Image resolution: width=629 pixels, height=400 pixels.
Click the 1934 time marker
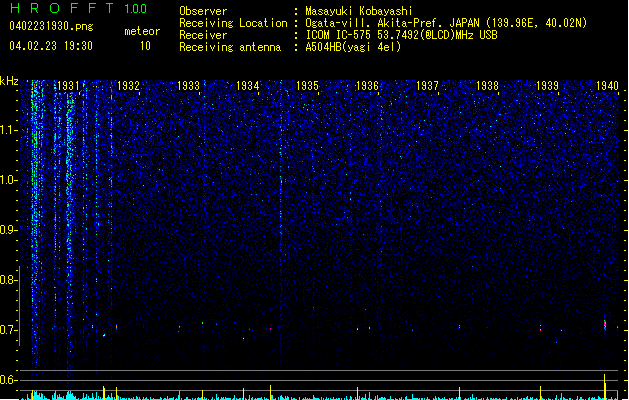pyautogui.click(x=248, y=86)
